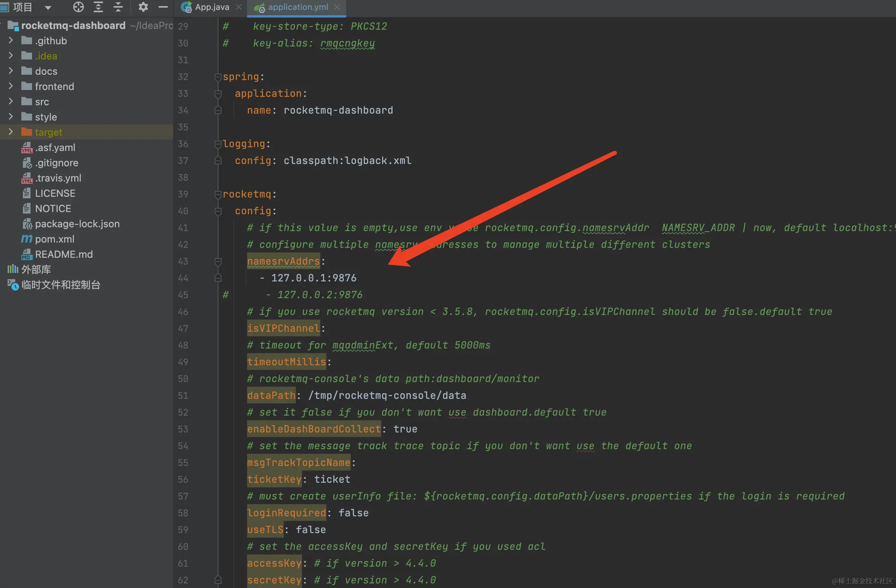This screenshot has height=588, width=896.
Task: Expand the target folder
Action: (11, 132)
